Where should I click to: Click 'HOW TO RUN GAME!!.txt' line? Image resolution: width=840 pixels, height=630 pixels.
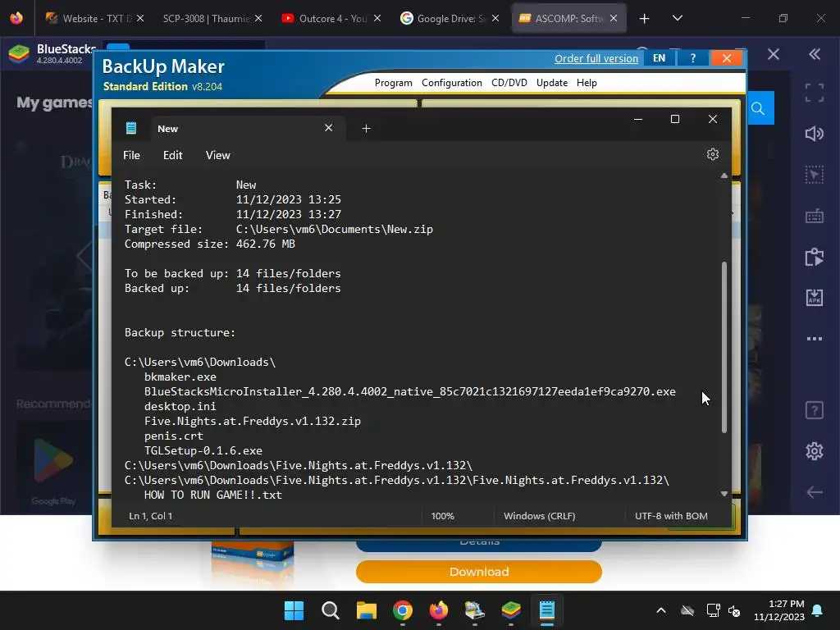[212, 495]
